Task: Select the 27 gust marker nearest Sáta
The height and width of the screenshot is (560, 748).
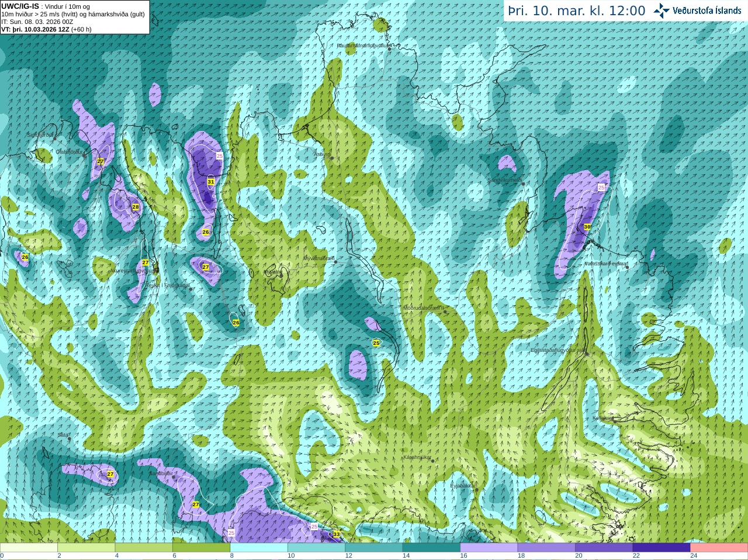Action: (110, 474)
